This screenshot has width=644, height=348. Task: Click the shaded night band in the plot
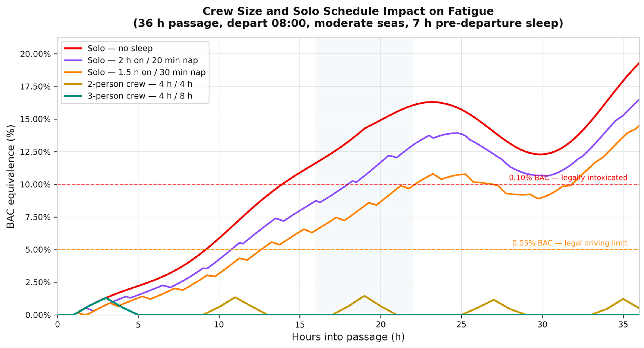[364, 176]
